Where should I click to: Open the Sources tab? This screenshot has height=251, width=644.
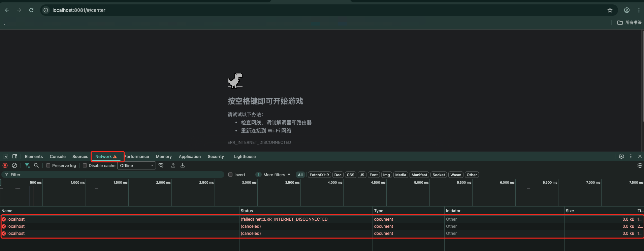click(x=80, y=156)
